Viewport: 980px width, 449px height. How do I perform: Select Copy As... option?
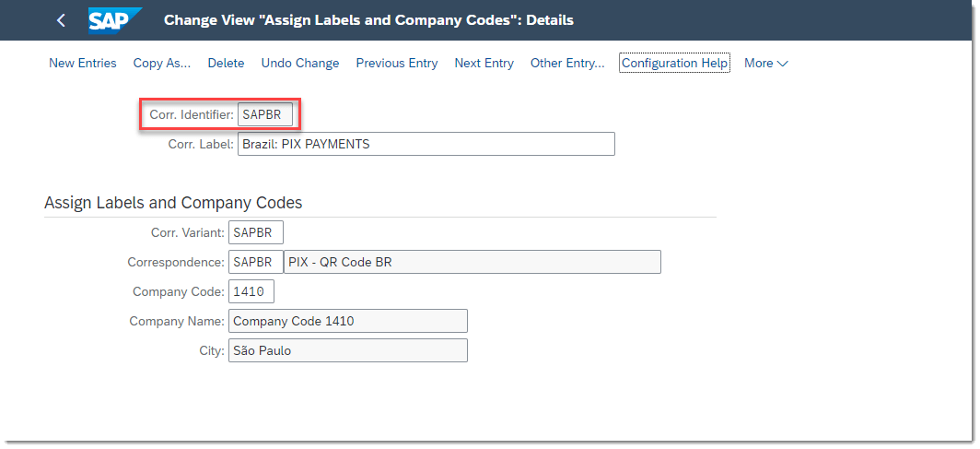[x=162, y=64]
